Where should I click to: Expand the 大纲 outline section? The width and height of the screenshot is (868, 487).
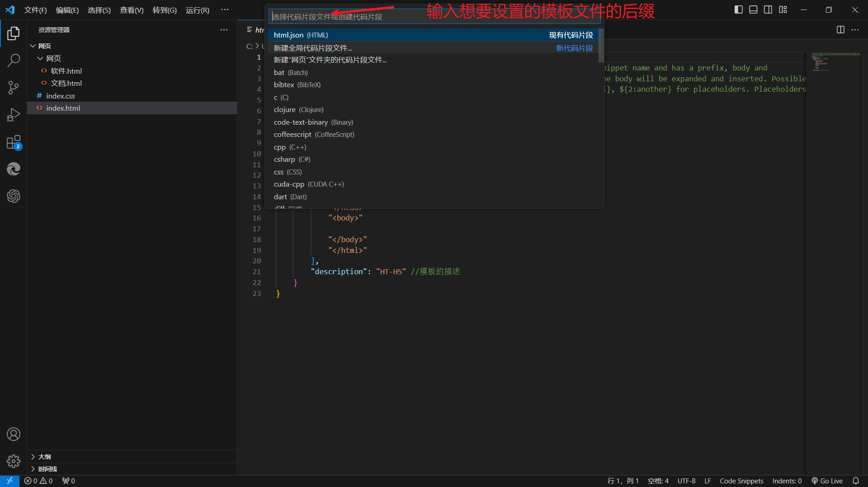(x=132, y=457)
